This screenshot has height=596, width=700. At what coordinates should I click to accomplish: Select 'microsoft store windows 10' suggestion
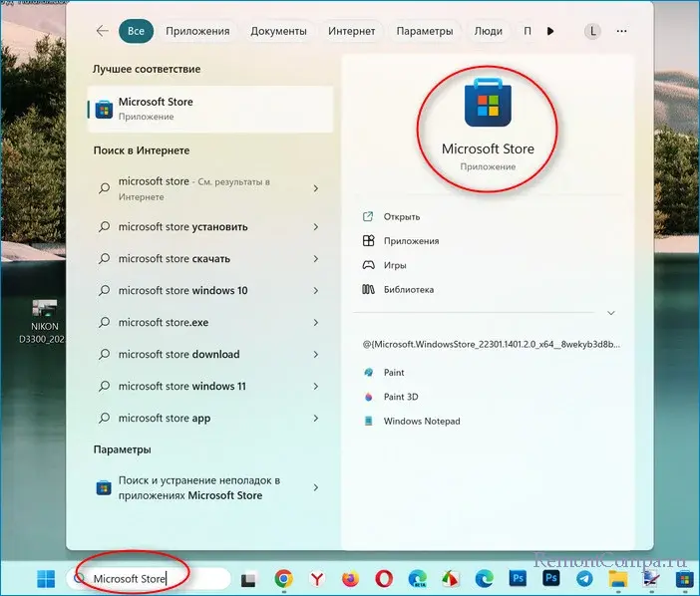pyautogui.click(x=210, y=291)
